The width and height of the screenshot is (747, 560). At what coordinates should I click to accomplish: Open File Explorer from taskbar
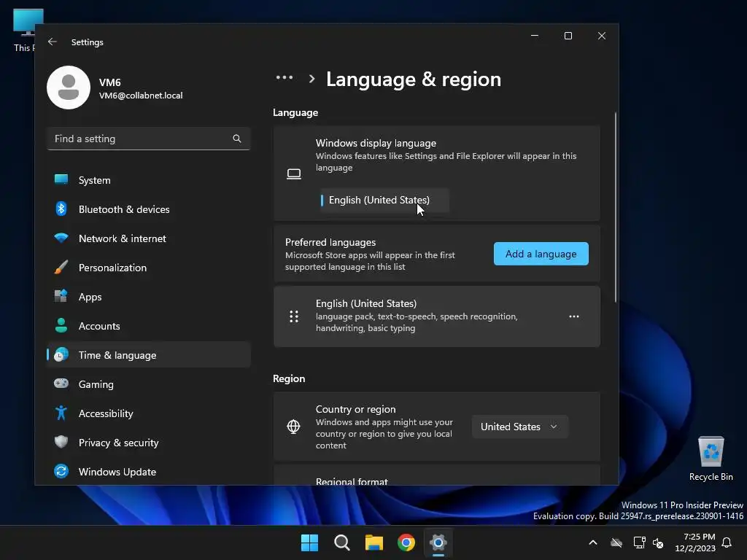374,542
